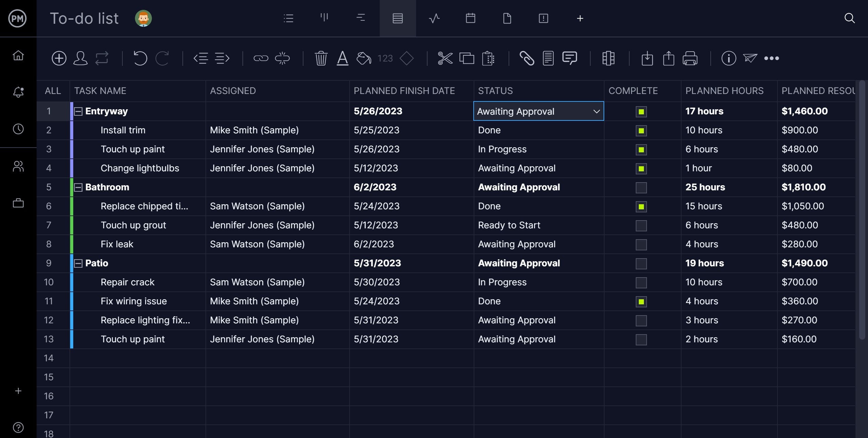Toggle complete checkbox for row 8 Fix leak
868x438 pixels.
tap(642, 244)
